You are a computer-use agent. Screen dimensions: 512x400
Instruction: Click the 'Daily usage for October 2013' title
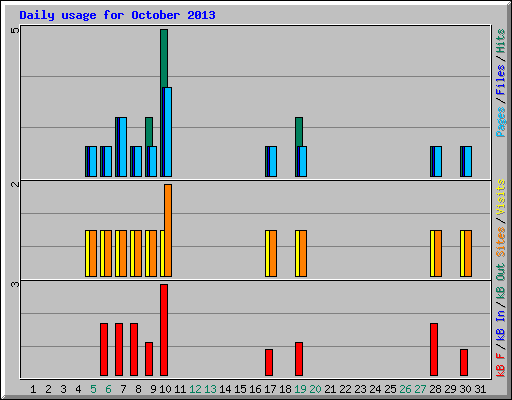(117, 16)
